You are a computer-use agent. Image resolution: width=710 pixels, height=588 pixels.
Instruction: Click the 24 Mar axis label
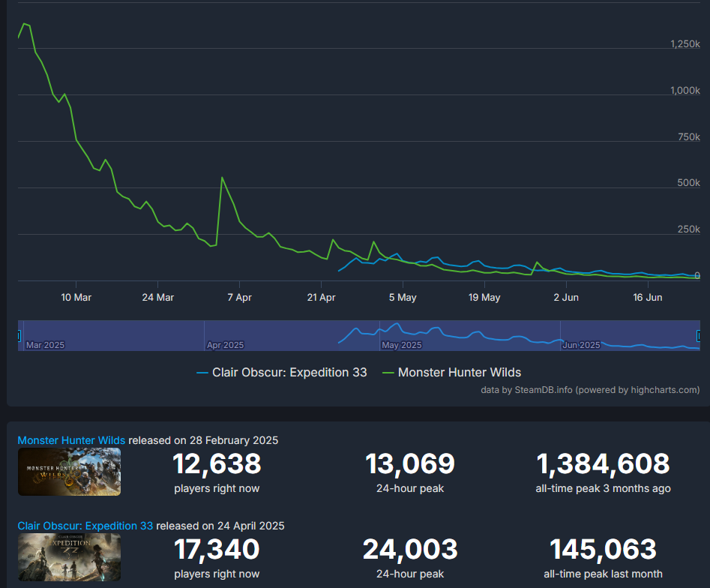tap(158, 298)
